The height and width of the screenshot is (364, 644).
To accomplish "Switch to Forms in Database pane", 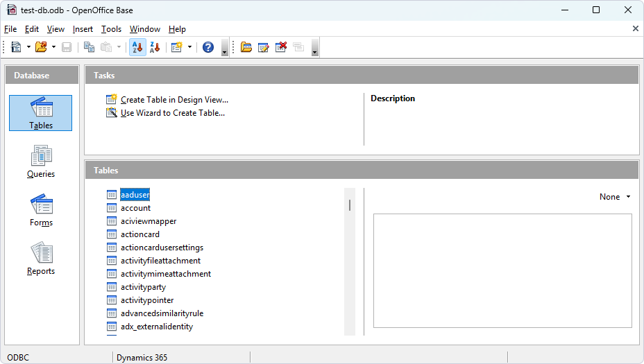I will click(x=41, y=210).
